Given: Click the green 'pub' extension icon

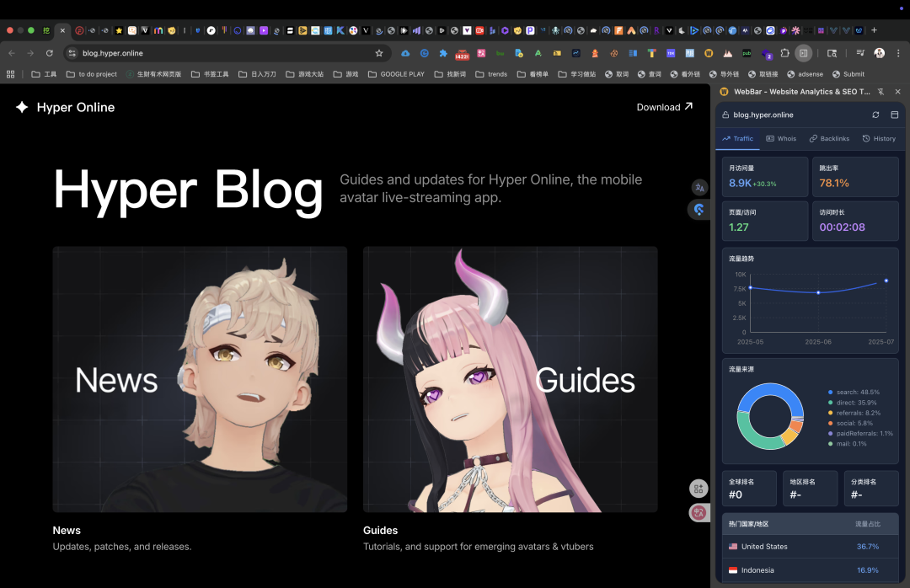Looking at the screenshot, I should pyautogui.click(x=747, y=53).
